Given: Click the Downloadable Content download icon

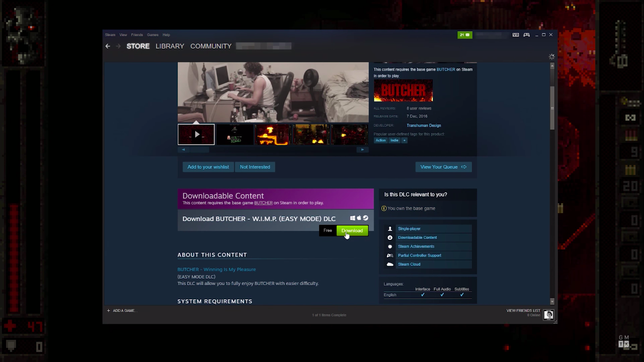Looking at the screenshot, I should click(390, 238).
